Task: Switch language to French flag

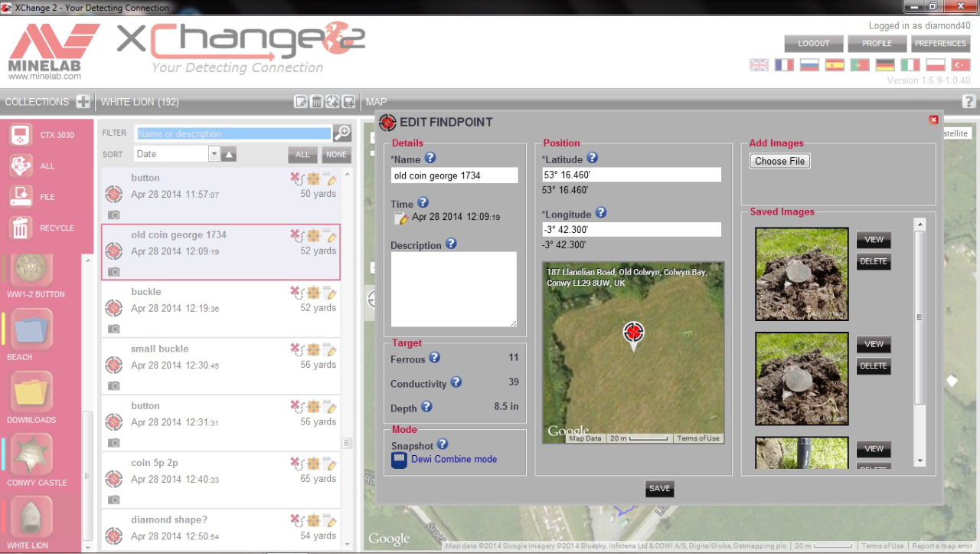Action: pos(784,65)
